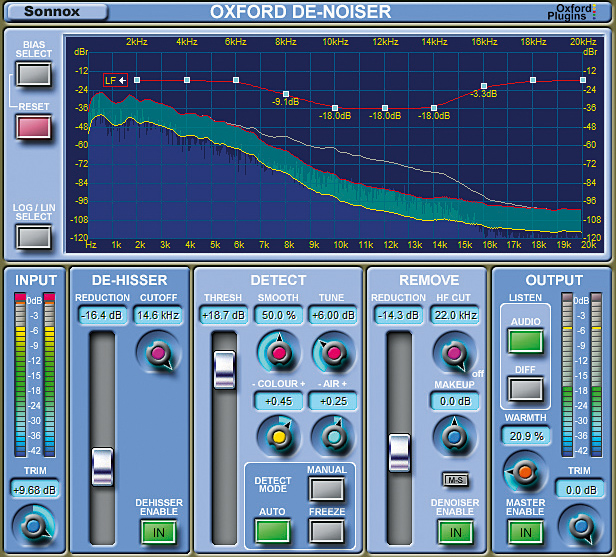Click the Remove Reduction fader handle
616x557 pixels.
400,453
